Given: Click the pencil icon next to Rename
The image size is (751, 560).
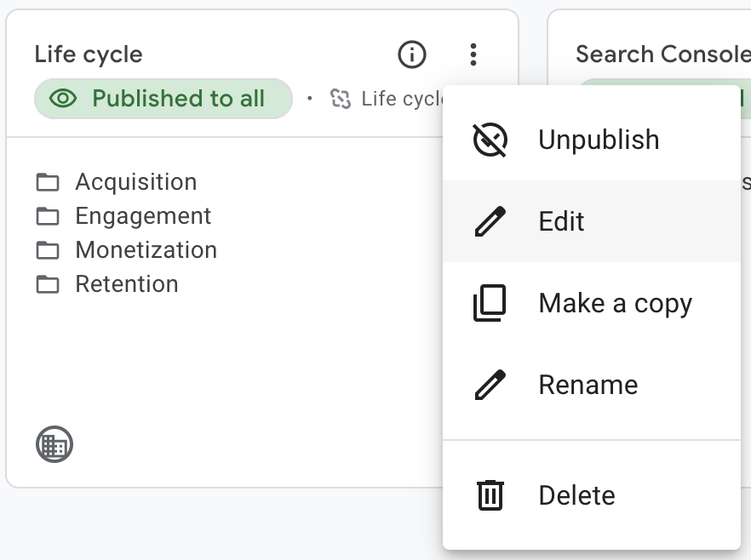Looking at the screenshot, I should [490, 385].
